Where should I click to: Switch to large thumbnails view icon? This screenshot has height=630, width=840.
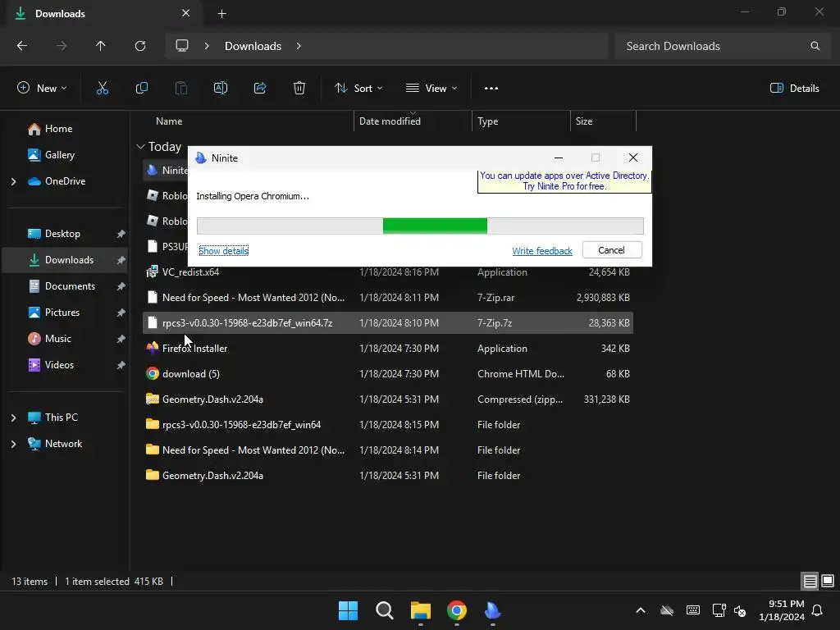pos(828,581)
